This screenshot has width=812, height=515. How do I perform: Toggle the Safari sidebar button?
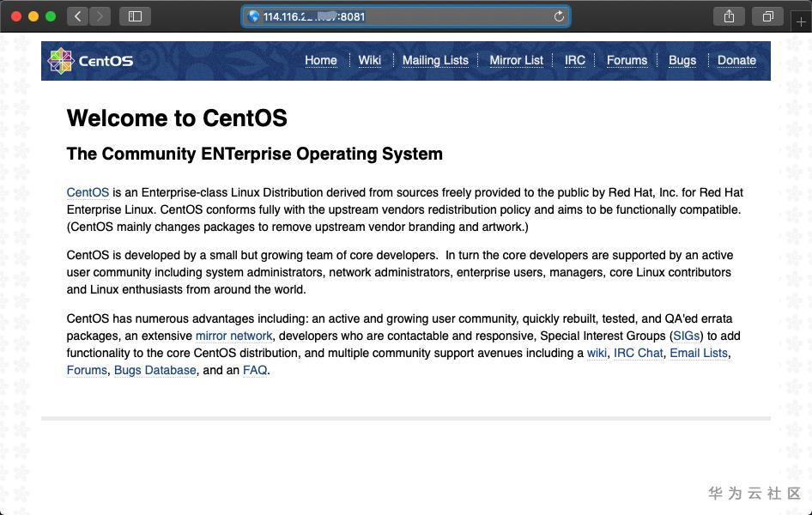(x=135, y=16)
